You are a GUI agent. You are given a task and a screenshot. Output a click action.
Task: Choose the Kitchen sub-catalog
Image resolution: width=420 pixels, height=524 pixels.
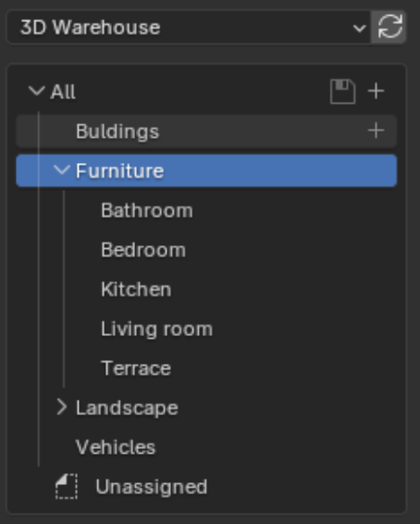pos(136,290)
